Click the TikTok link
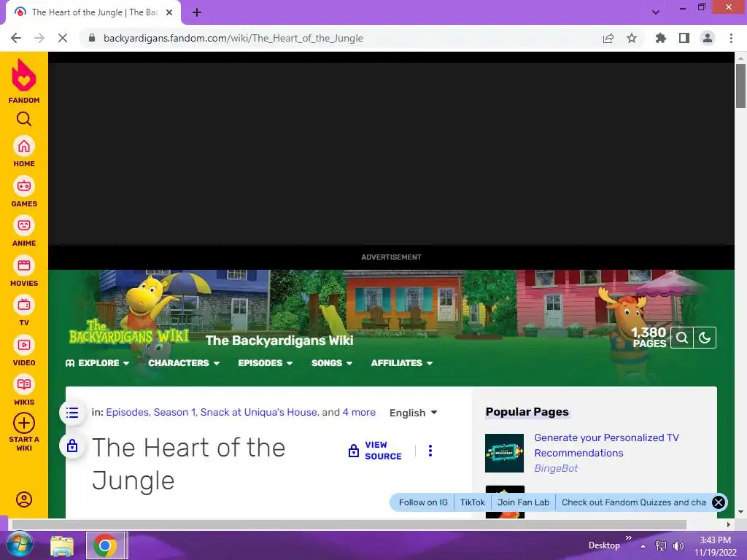This screenshot has height=560, width=747. pos(472,502)
